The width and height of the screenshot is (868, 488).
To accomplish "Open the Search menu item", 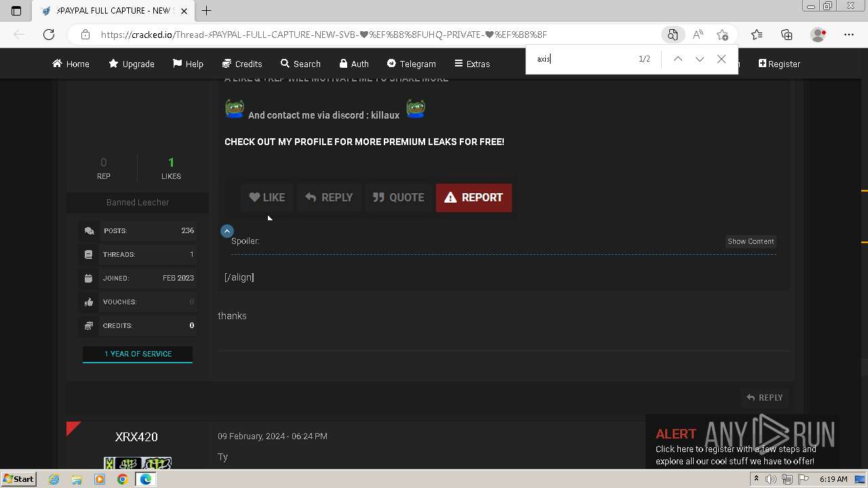I will coord(300,64).
